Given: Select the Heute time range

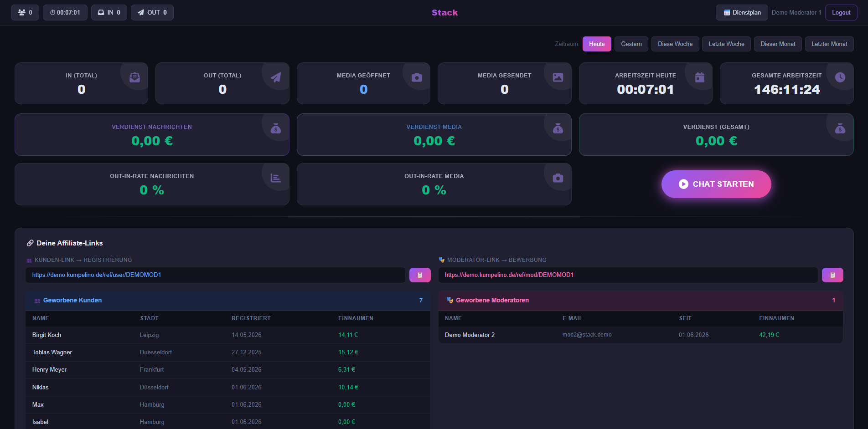Looking at the screenshot, I should 597,44.
